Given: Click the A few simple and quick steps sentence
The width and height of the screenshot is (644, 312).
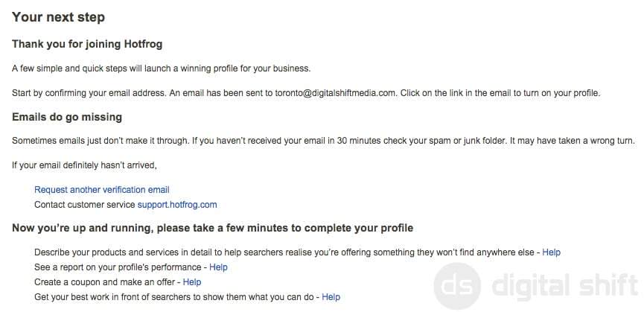Looking at the screenshot, I should click(161, 69).
